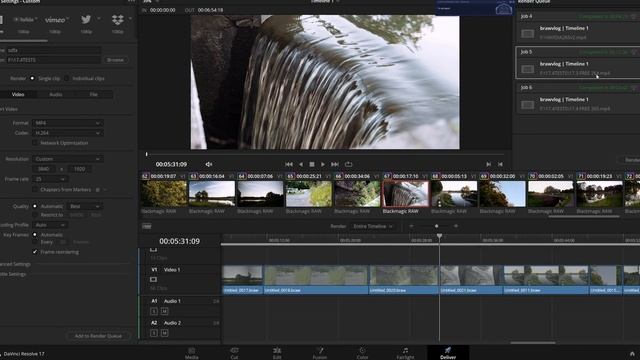The height and width of the screenshot is (360, 640).
Task: Select the Dropbox render preset
Action: pos(118,19)
